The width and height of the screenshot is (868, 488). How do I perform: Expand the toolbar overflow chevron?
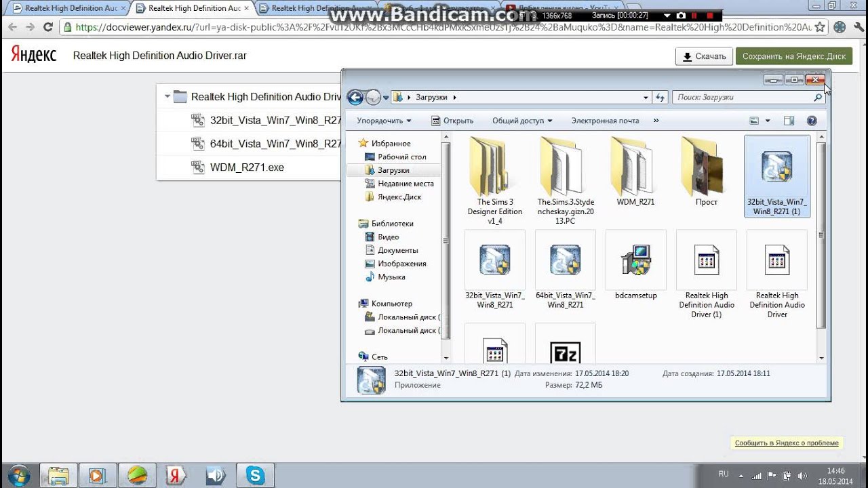pos(656,121)
